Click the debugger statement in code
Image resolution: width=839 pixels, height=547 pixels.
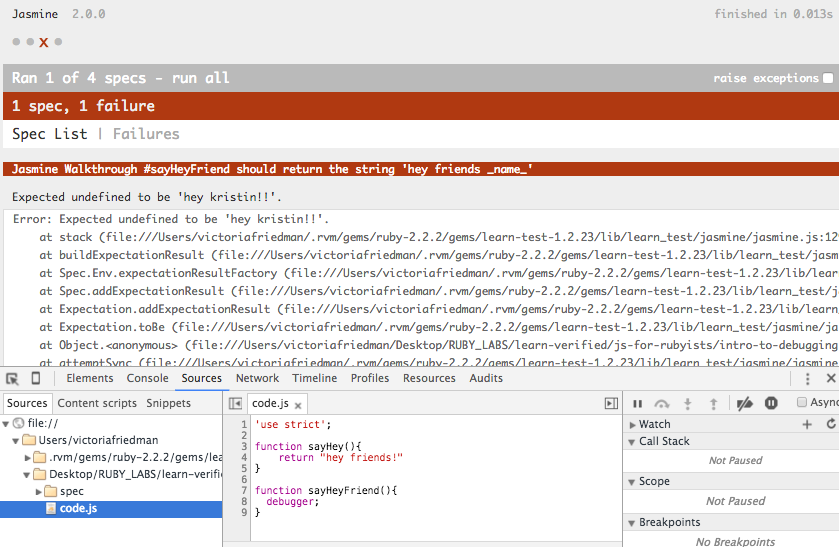click(292, 502)
